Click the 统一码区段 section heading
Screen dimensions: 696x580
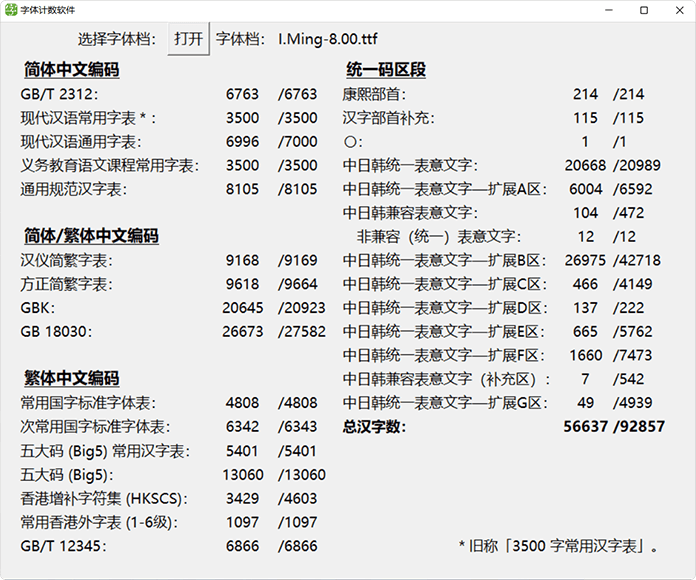tap(386, 70)
